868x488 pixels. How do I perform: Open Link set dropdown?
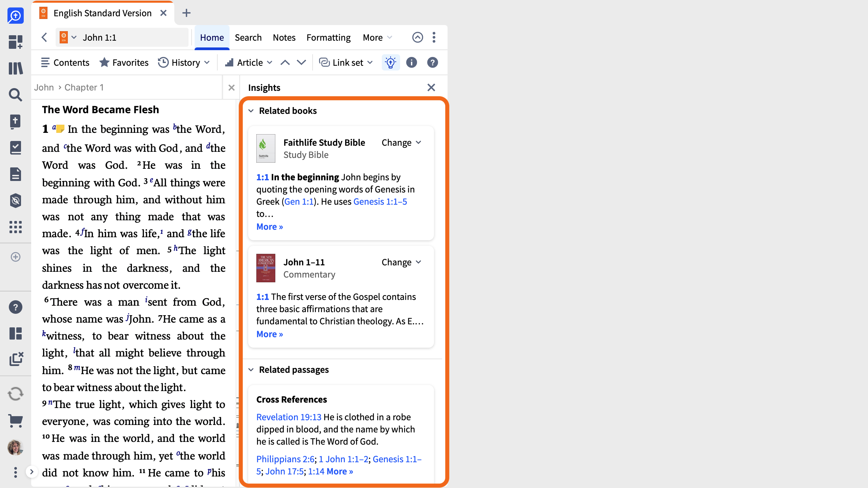click(x=346, y=62)
